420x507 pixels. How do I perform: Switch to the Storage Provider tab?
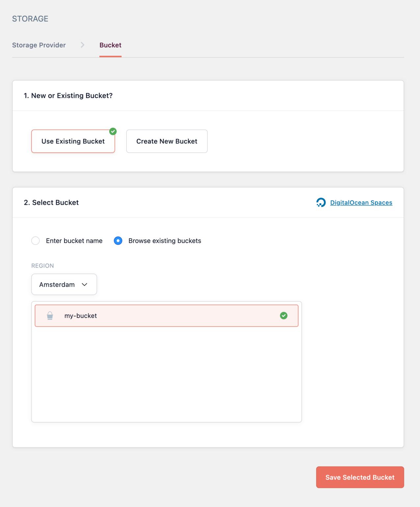coord(39,45)
